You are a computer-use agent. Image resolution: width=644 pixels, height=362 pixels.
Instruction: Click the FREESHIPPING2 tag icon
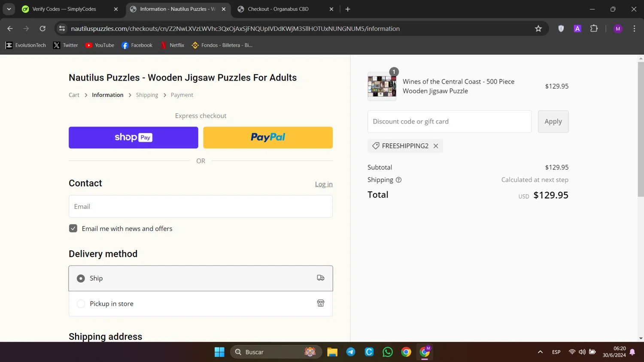pyautogui.click(x=376, y=146)
